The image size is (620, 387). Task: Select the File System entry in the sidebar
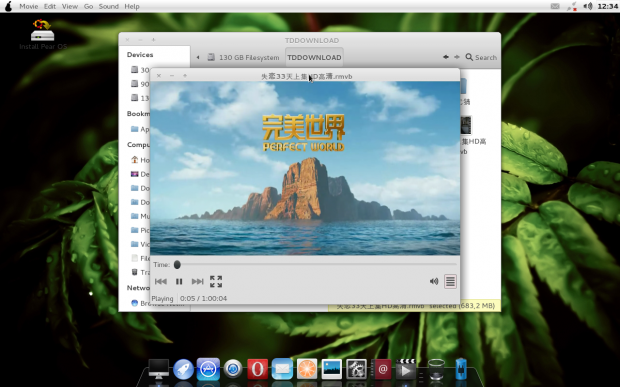(140, 258)
